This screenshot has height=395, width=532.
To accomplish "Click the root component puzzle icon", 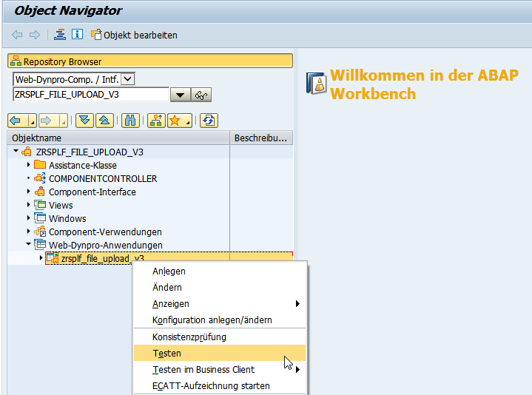I will point(27,152).
